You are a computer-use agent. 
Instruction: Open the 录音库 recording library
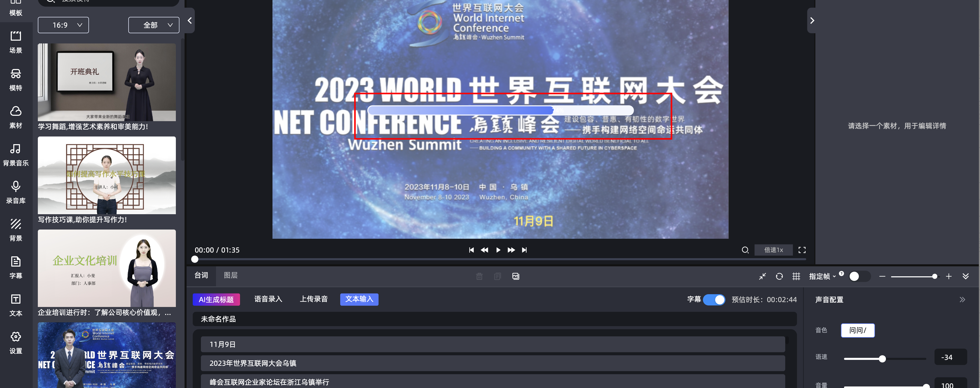point(16,192)
